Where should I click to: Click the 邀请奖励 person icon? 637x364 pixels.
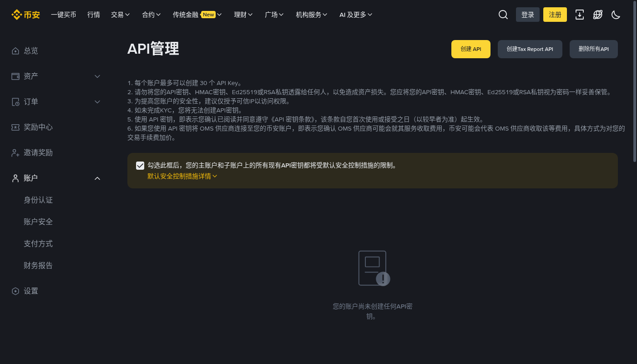(15, 153)
